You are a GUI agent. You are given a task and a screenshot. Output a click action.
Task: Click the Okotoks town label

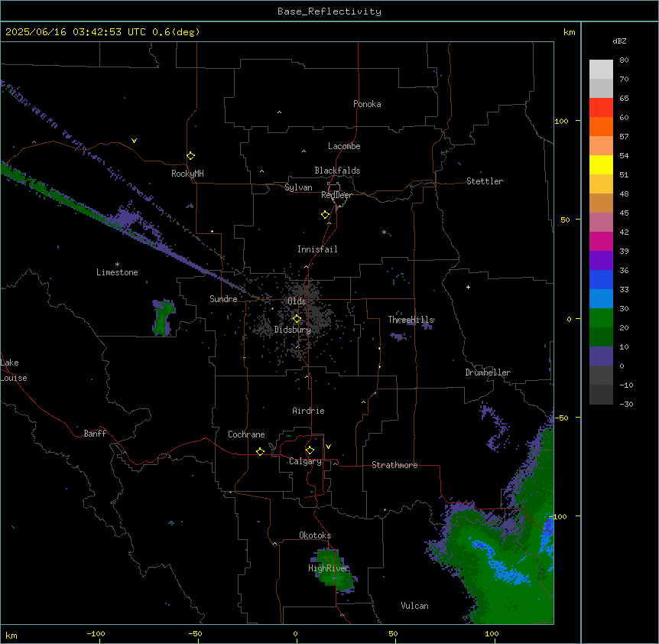[x=315, y=535]
